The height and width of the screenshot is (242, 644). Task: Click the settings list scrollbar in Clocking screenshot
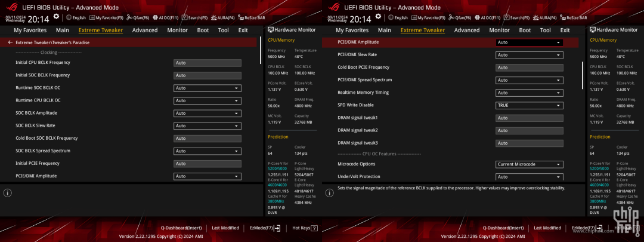(x=261, y=50)
